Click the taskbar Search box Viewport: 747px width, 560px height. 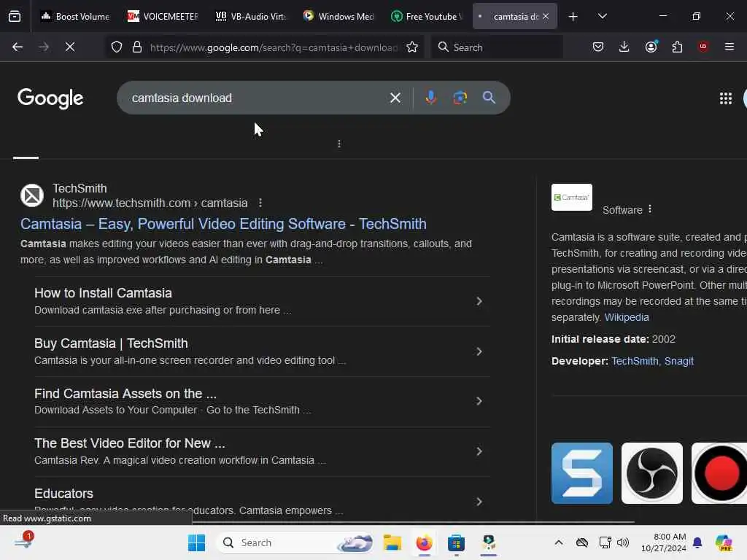coord(295,542)
